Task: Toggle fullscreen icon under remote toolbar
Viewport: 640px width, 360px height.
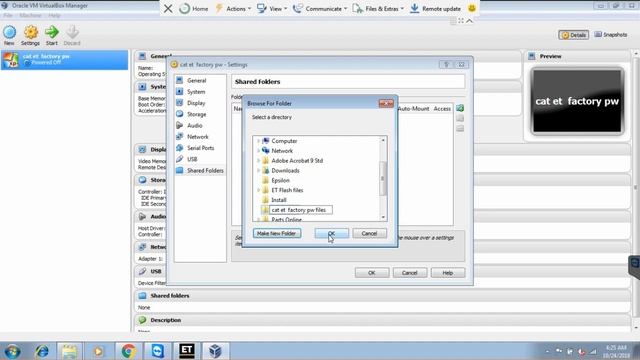Action: (x=461, y=21)
